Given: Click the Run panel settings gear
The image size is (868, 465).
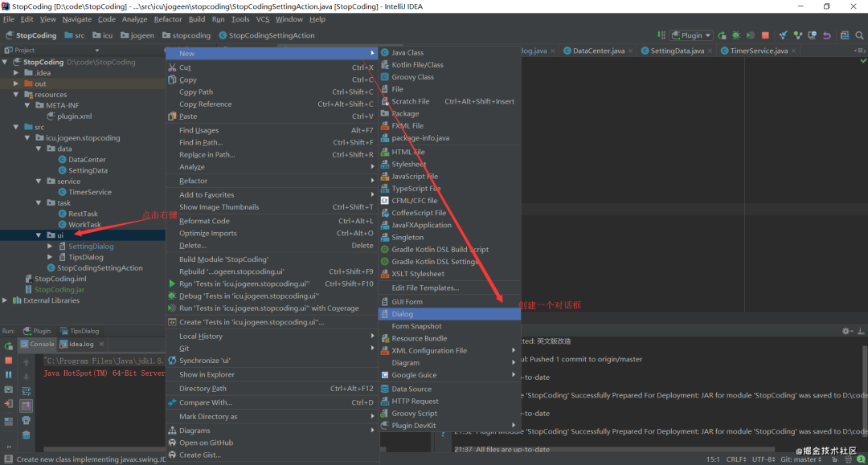Looking at the screenshot, I should coord(845,331).
